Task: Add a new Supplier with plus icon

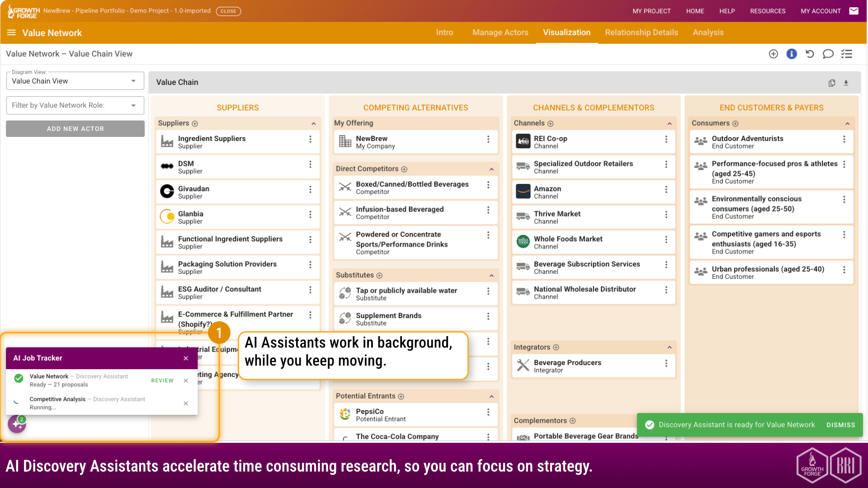Action: (195, 124)
